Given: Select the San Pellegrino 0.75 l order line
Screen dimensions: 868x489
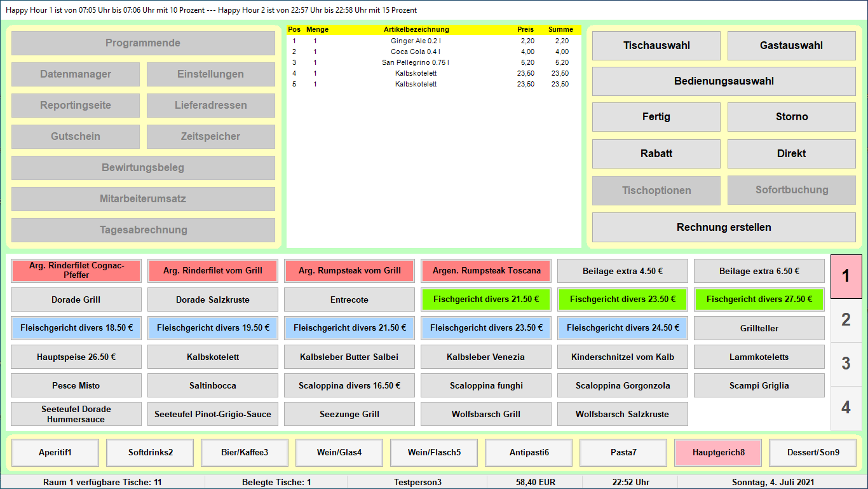Looking at the screenshot, I should (x=416, y=62).
